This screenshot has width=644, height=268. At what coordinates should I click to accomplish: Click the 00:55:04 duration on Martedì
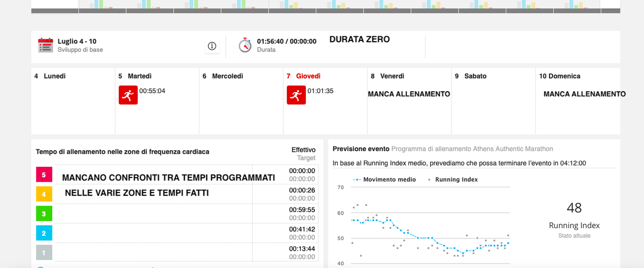(152, 91)
